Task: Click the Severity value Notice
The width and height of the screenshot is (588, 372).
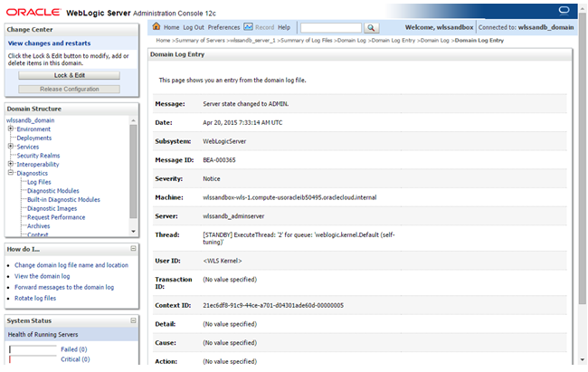Action: [x=212, y=179]
